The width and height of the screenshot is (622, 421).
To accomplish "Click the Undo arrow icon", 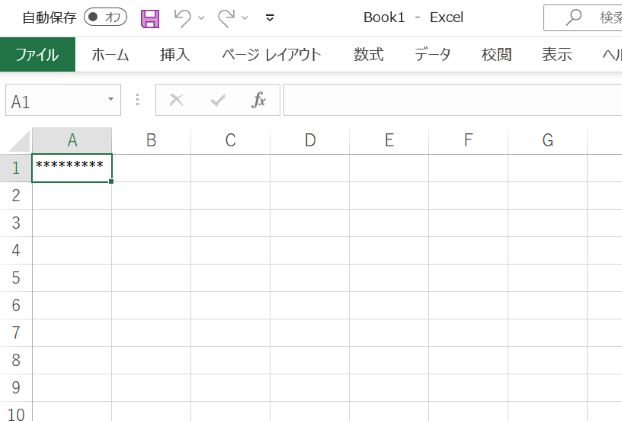I will pyautogui.click(x=181, y=18).
